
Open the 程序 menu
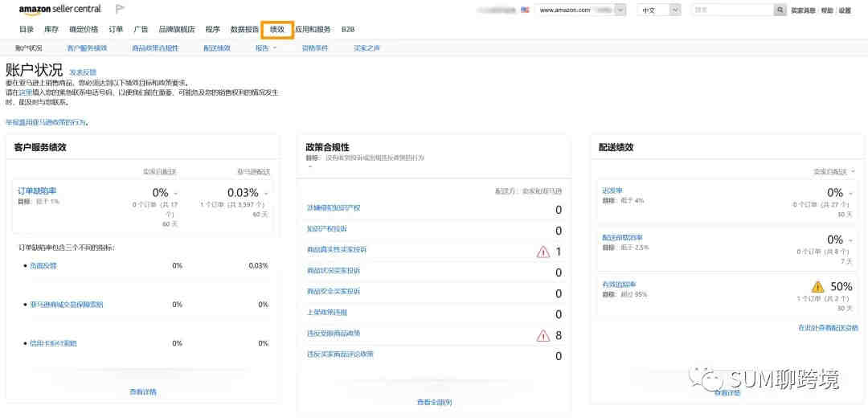point(212,30)
